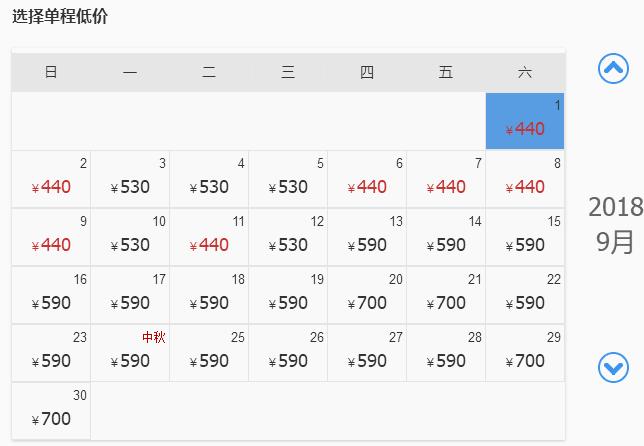Click the up arrow for previous month
Viewport: 644px width, 446px height.
[613, 69]
